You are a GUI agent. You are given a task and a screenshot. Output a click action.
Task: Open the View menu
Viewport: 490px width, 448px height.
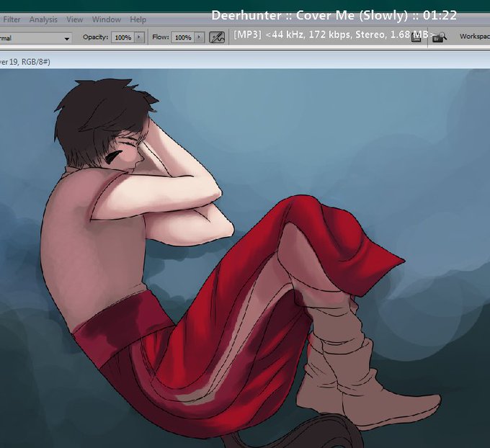pyautogui.click(x=74, y=19)
